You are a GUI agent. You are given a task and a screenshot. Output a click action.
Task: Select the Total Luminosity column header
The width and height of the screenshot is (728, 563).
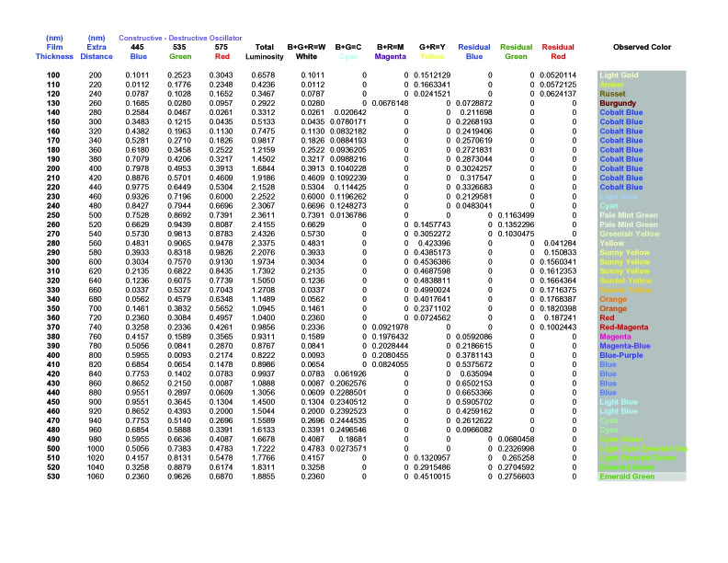click(264, 50)
